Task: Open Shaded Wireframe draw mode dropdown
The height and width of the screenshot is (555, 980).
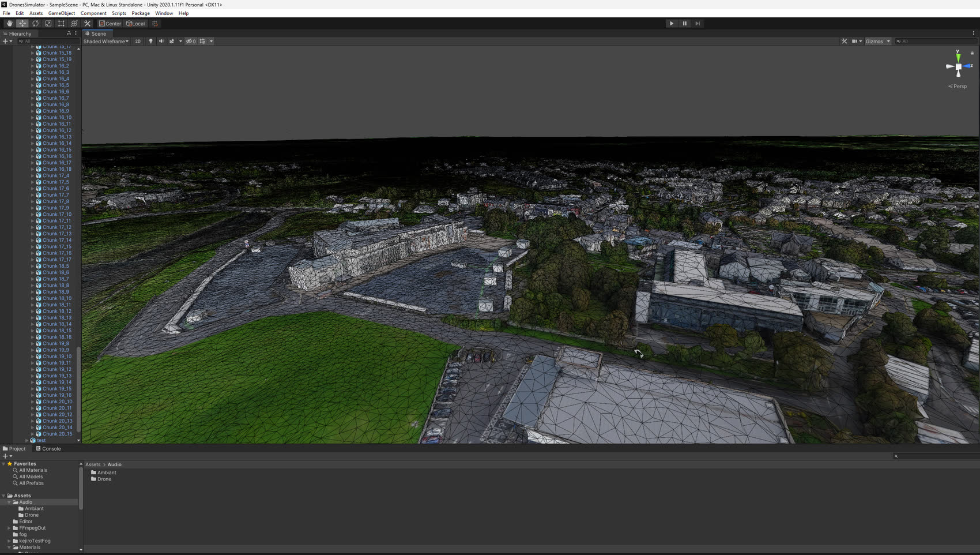Action: pos(106,42)
